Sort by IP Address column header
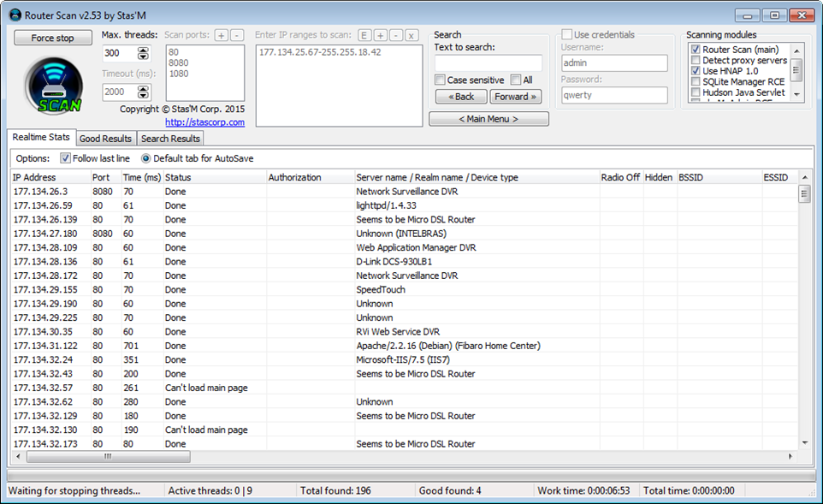823x504 pixels. 51,177
